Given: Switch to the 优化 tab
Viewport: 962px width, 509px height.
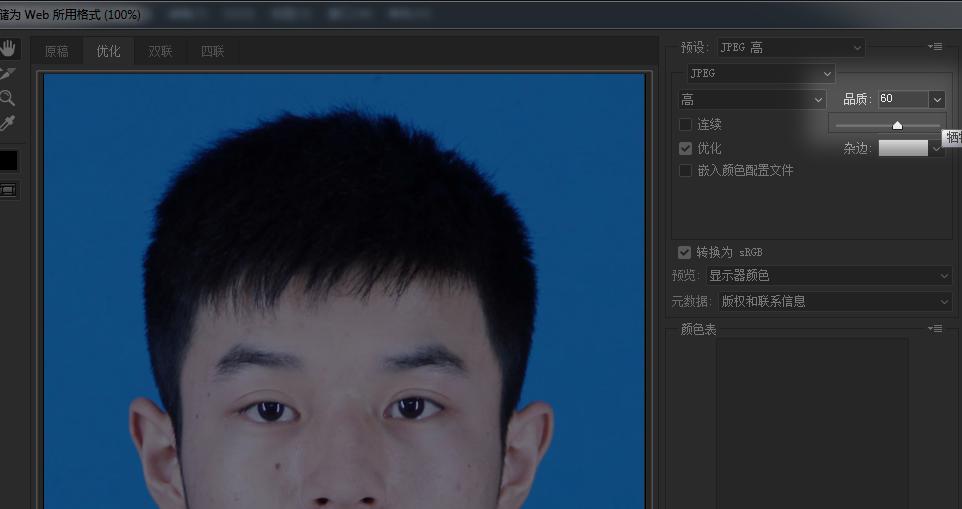Looking at the screenshot, I should (x=109, y=51).
